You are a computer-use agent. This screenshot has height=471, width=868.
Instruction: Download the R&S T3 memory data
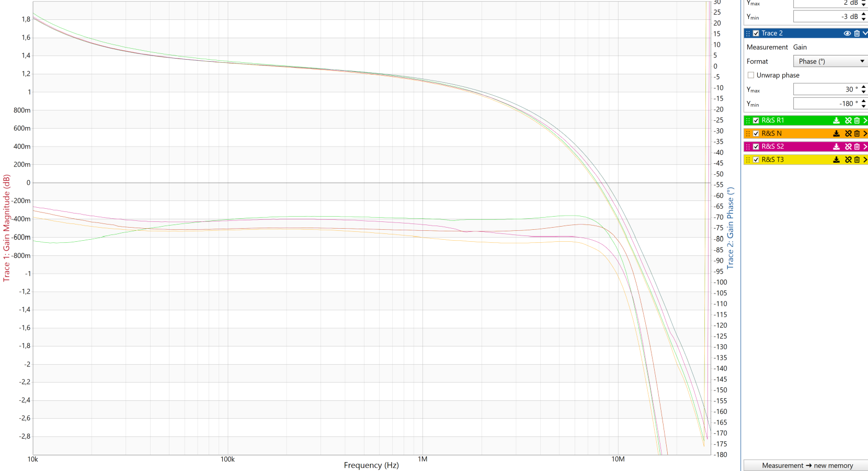coord(836,160)
